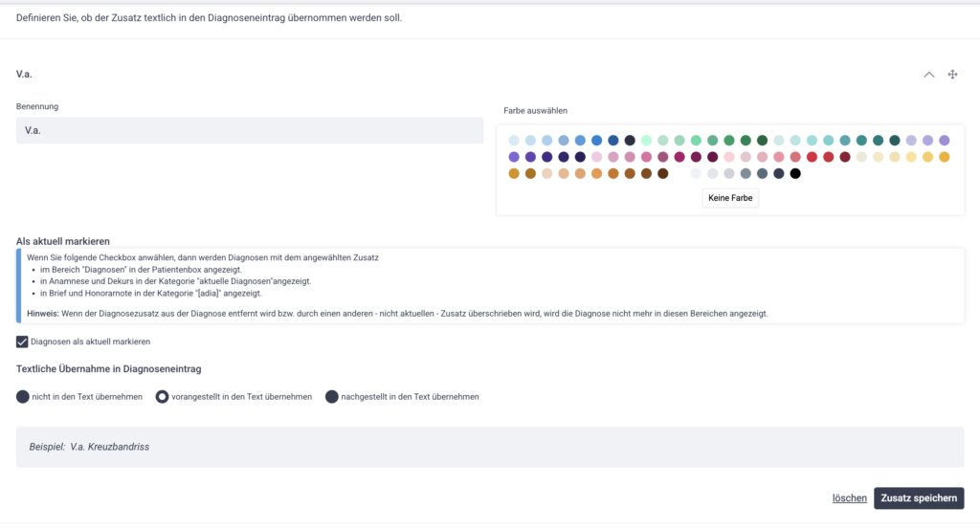Uncheck 'Diagnosen als aktuell markieren' checkbox
Image resolution: width=980 pixels, height=530 pixels.
point(22,342)
